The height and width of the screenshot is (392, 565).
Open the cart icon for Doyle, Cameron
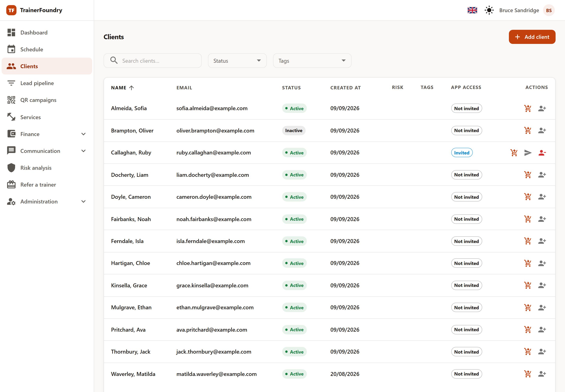[x=528, y=197]
